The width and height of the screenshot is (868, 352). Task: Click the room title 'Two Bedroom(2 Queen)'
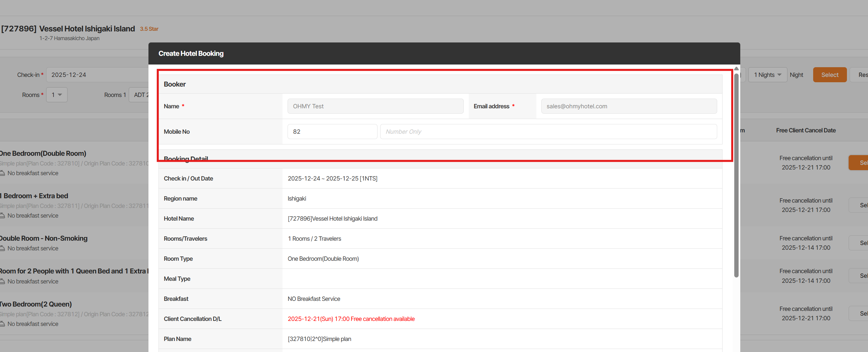coord(36,304)
